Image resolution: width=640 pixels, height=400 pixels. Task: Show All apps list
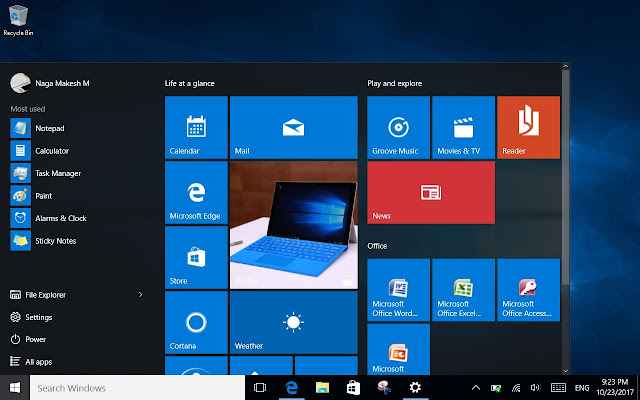tap(31, 362)
